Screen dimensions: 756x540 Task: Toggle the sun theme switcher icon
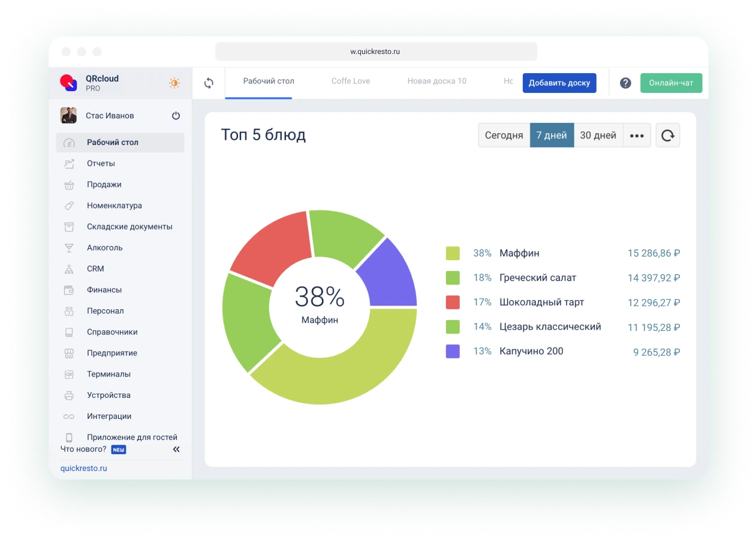(x=174, y=83)
